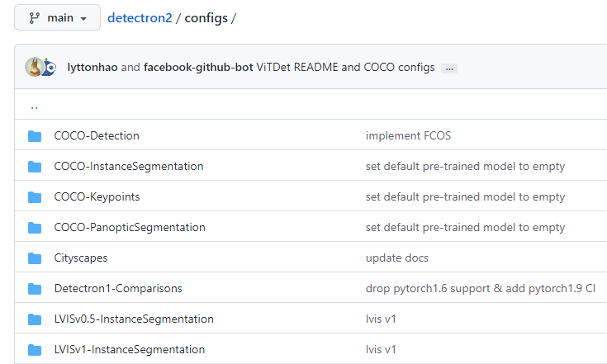Open the main branch selector dropdown
Image resolution: width=607 pixels, height=364 pixels.
pos(57,17)
